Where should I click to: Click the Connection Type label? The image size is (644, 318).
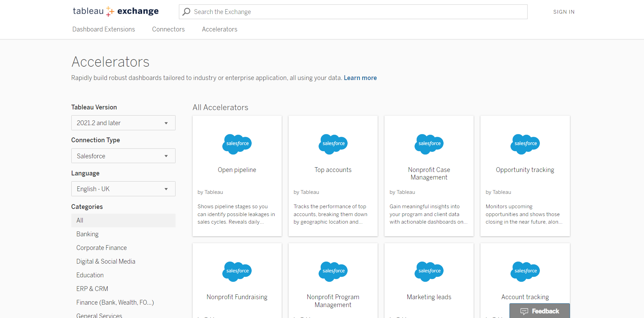(x=96, y=140)
